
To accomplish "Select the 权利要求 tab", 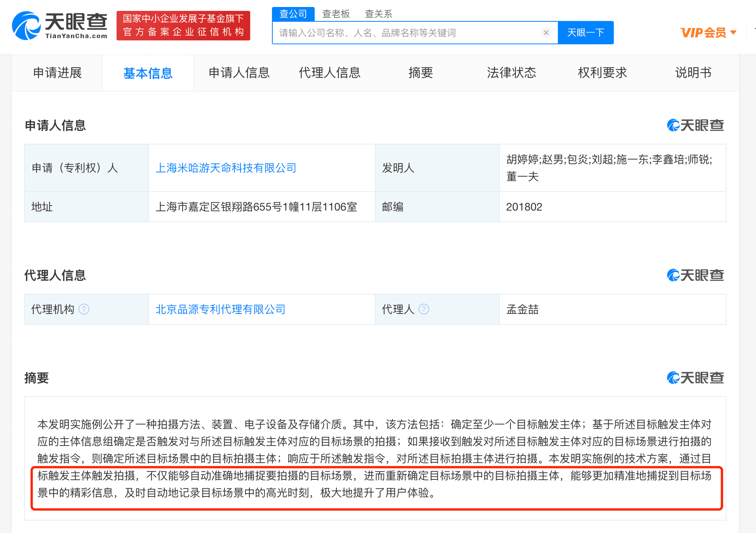I will coord(603,73).
